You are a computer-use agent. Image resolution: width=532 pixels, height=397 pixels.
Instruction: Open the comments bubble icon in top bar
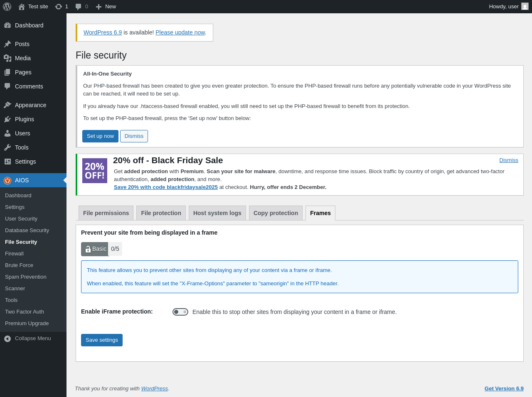pyautogui.click(x=79, y=7)
